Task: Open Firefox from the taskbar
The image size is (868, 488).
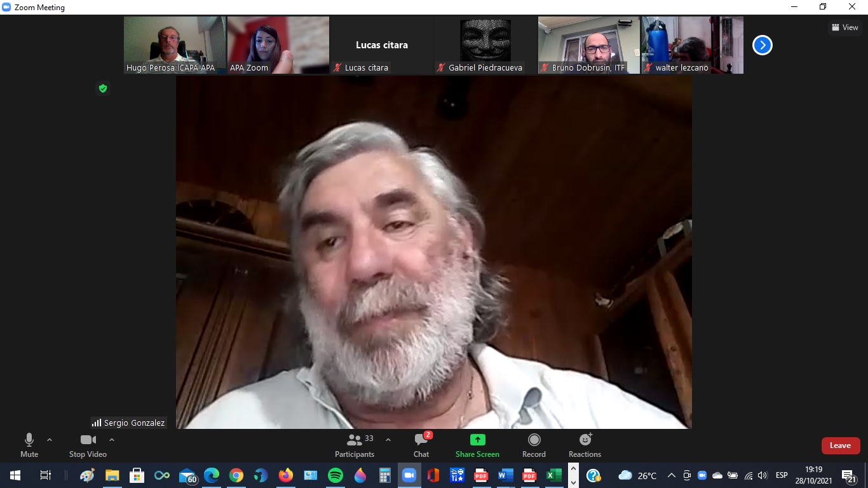Action: 286,475
